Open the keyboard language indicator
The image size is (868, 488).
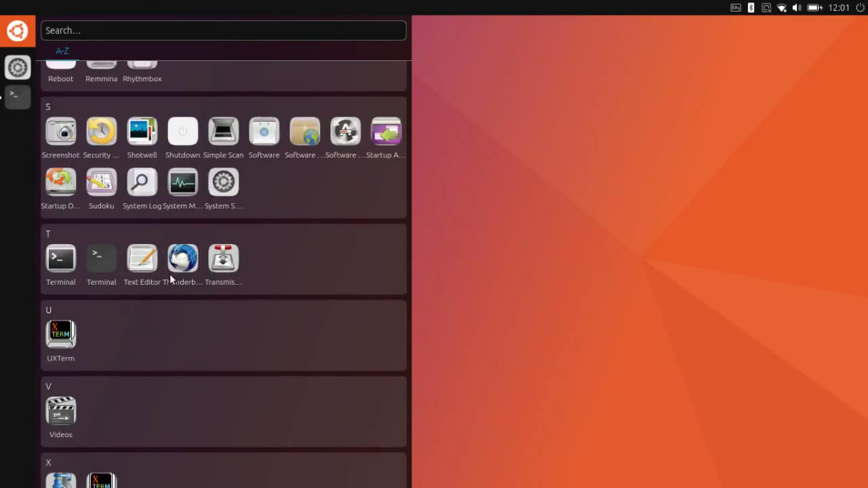point(736,7)
